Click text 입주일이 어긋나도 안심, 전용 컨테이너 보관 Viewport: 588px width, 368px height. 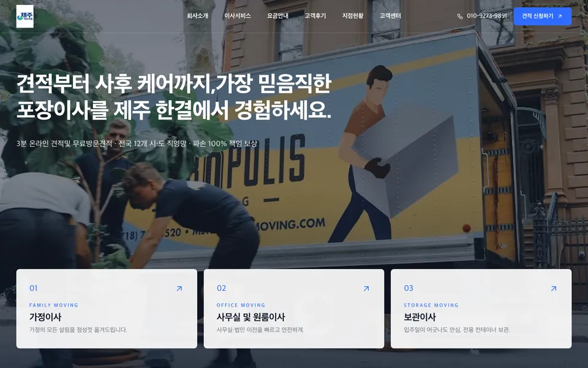(x=457, y=330)
